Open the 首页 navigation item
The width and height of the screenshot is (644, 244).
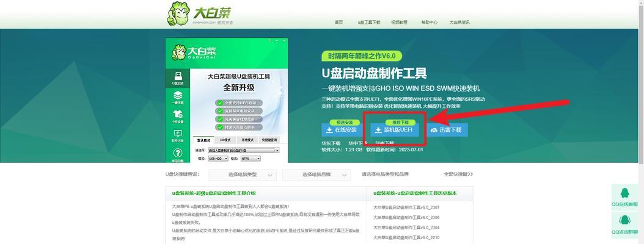tap(338, 23)
